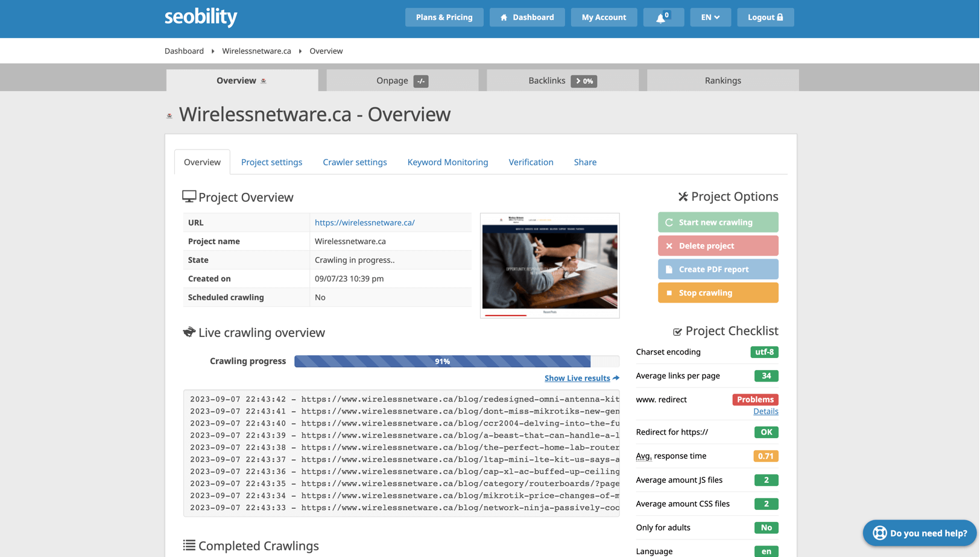Click the crawling progress bar

point(456,361)
